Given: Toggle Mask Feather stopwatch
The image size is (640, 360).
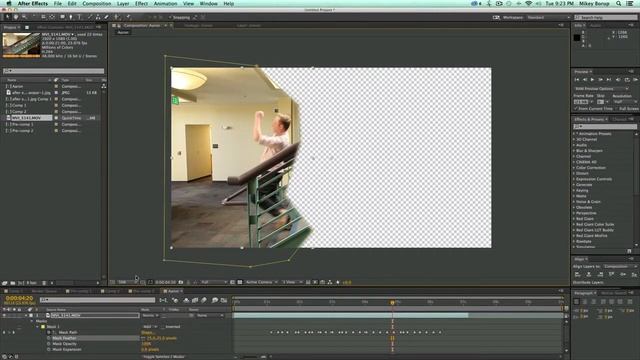Looking at the screenshot, I should 49,338.
